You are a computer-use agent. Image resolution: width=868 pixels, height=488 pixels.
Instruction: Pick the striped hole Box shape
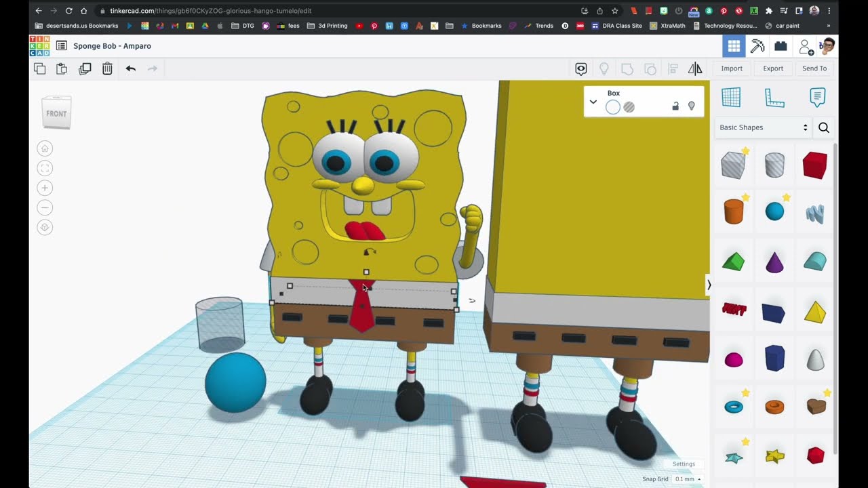733,165
